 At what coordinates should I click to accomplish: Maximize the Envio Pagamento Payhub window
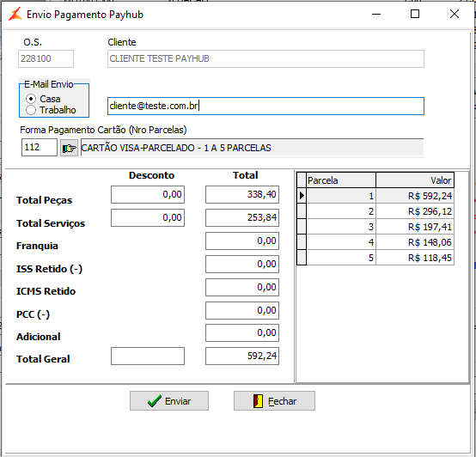point(415,14)
